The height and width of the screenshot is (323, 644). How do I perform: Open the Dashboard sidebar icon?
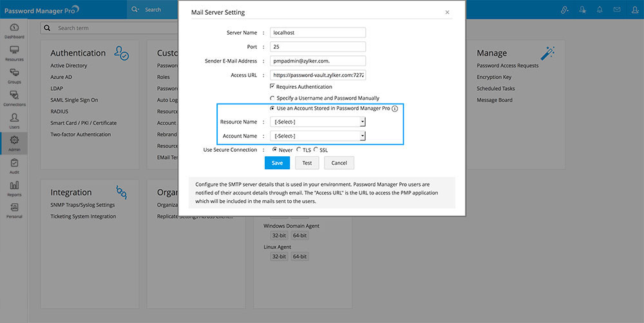14,31
